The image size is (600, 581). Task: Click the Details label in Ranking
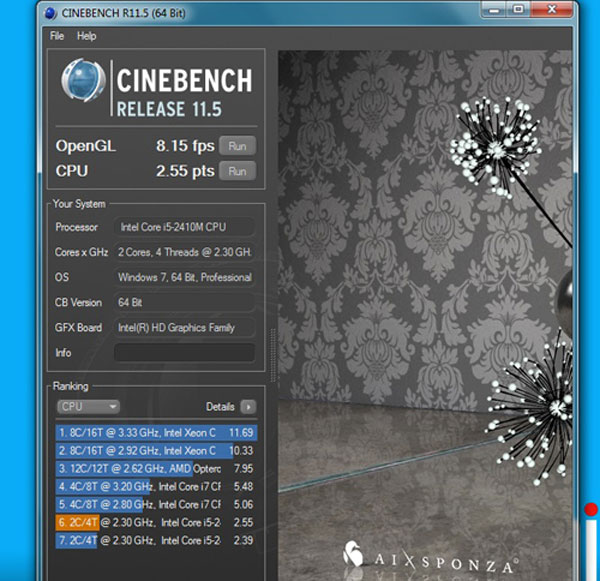point(220,406)
